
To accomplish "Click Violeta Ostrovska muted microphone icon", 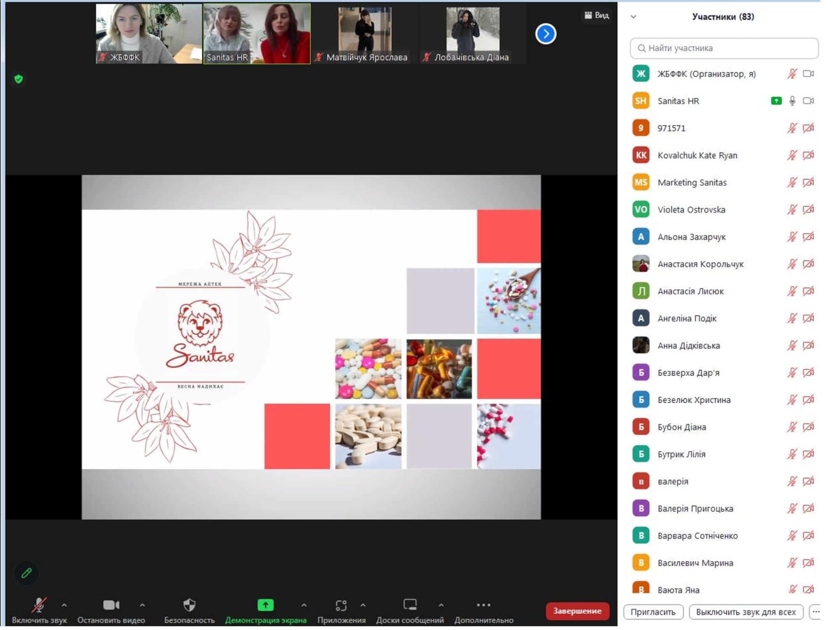I will coord(792,210).
